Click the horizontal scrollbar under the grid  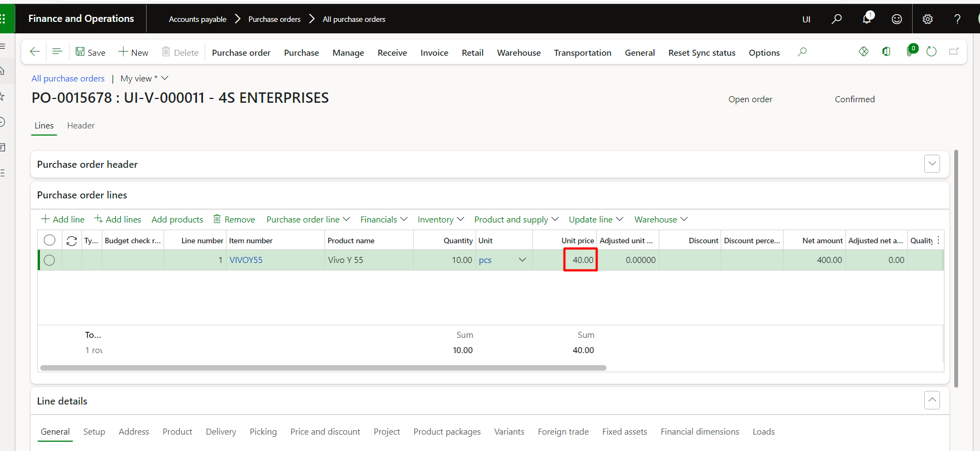tap(323, 368)
